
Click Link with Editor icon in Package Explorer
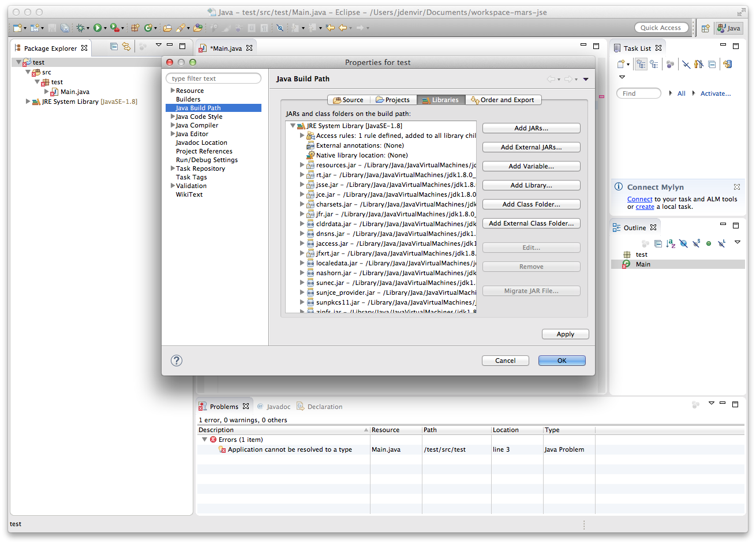[x=126, y=47]
